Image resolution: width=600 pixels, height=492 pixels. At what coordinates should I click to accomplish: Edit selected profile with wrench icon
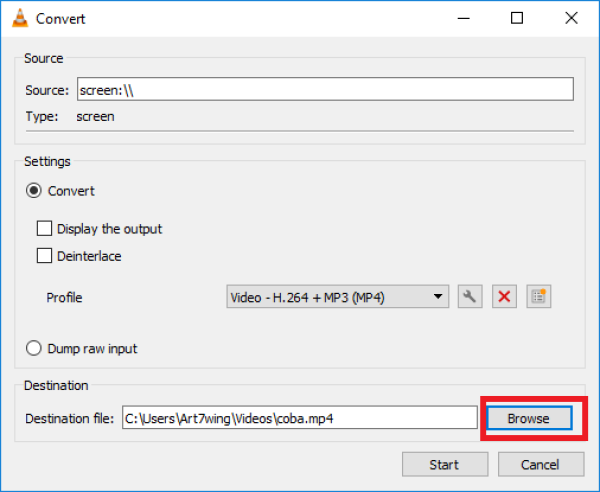pos(470,296)
